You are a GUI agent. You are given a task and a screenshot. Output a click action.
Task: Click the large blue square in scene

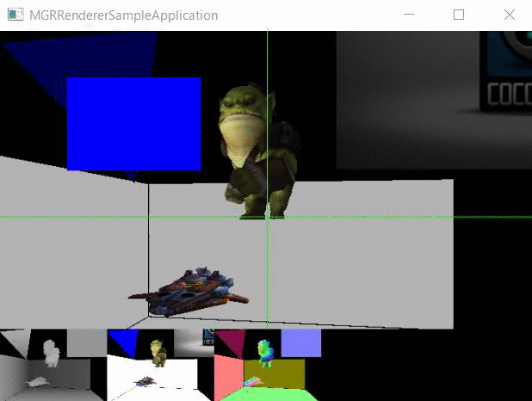point(134,124)
